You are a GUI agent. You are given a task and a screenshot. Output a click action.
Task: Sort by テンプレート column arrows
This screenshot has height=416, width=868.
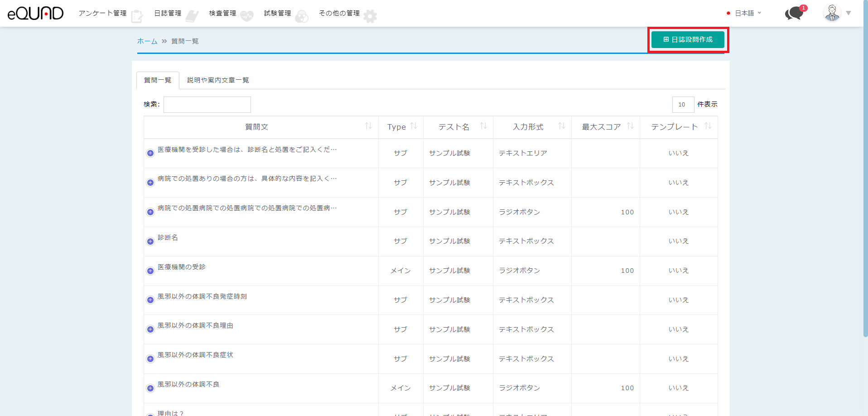coord(708,126)
